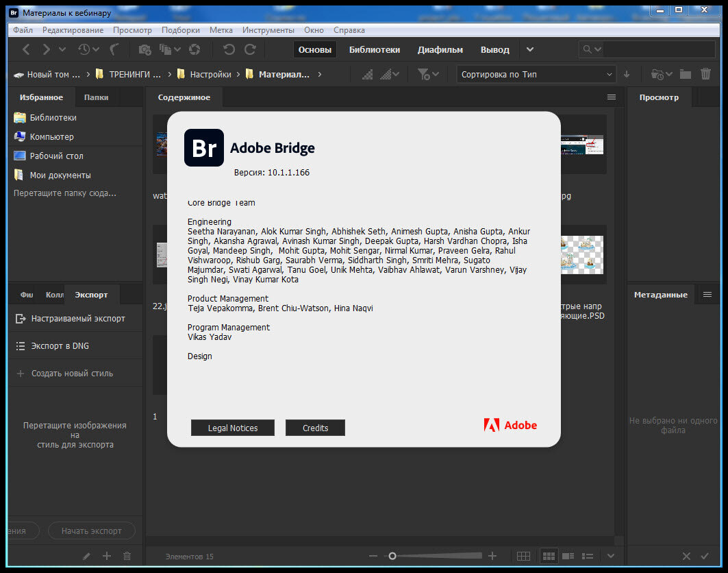728x573 pixels.
Task: Switch to thumbnails view
Action: 549,557
